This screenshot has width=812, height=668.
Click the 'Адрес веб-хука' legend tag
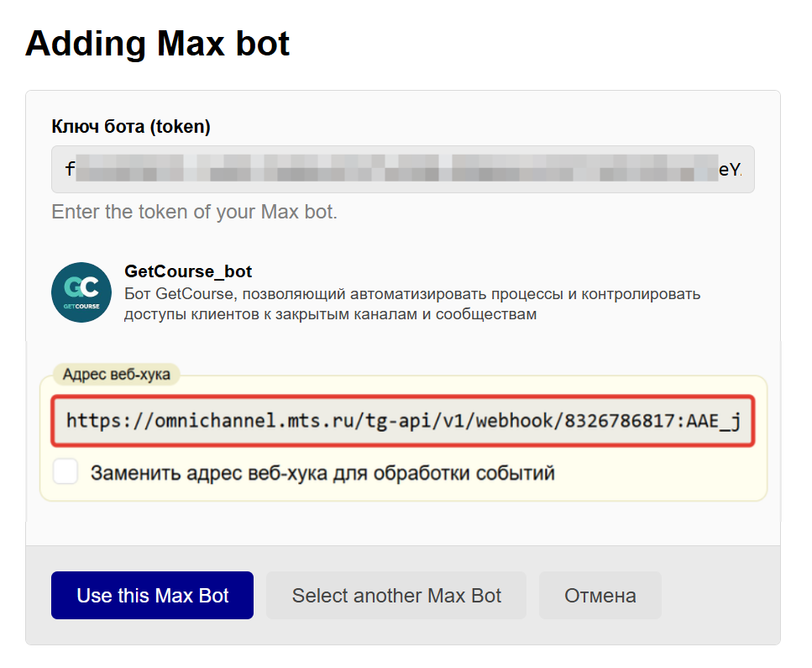click(x=116, y=375)
